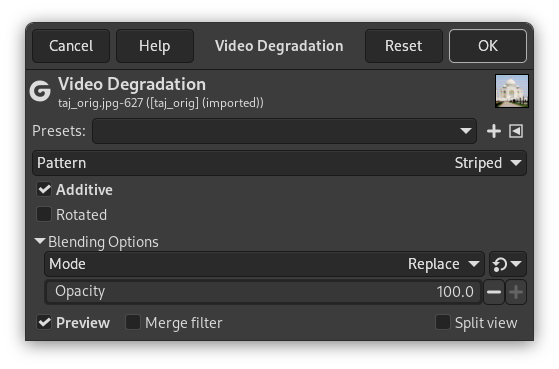Viewport: 559px width, 369px height.
Task: Enable the Merge filter checkbox
Action: coord(133,323)
